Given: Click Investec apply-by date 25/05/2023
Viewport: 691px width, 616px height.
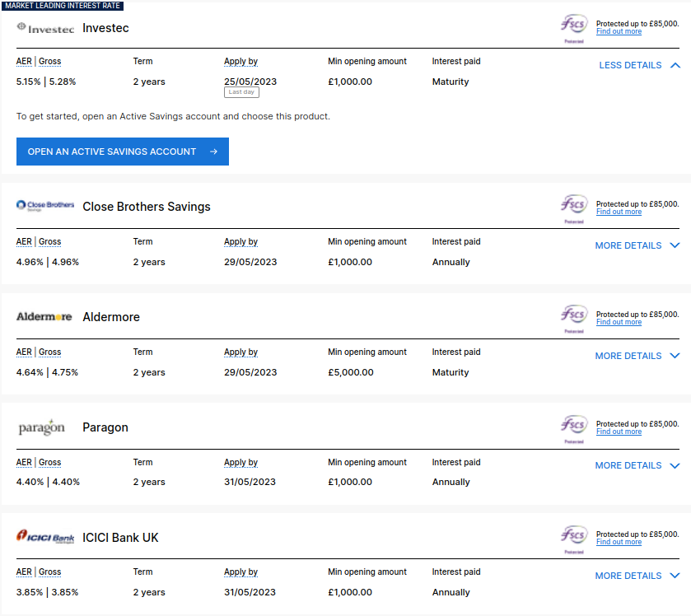Looking at the screenshot, I should (250, 82).
